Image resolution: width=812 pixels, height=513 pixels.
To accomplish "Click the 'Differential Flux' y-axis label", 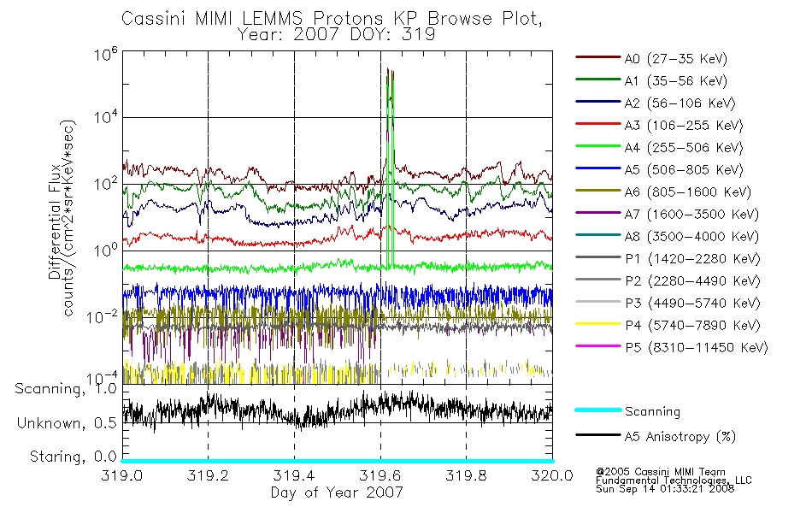I will point(55,221).
